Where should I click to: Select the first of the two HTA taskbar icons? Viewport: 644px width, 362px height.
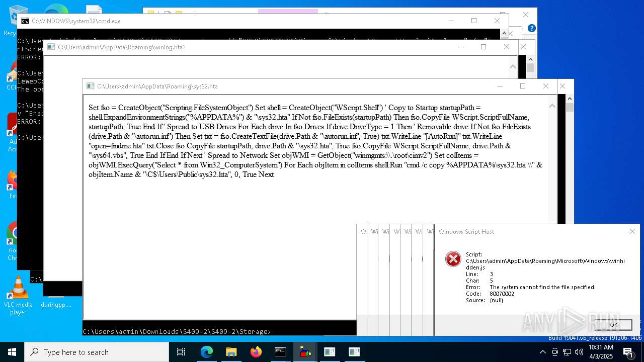pos(330,352)
